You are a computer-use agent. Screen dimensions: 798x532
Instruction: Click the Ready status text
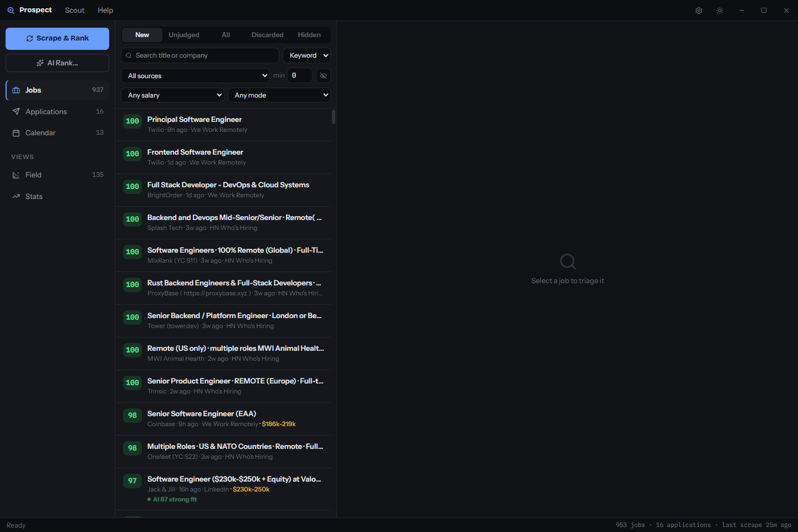pos(16,525)
